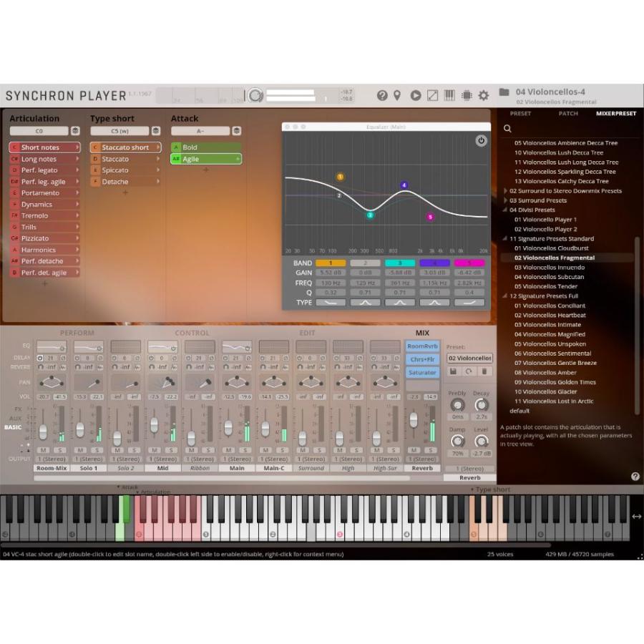
Task: Click the band 1 GAIN value field
Action: click(x=330, y=273)
